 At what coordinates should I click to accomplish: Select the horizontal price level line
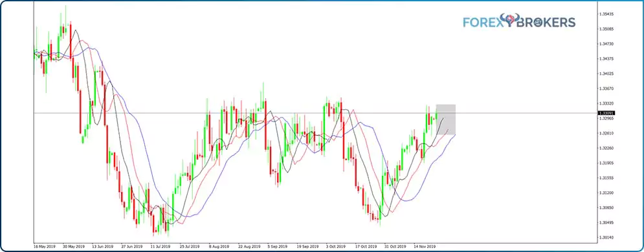click(315, 112)
